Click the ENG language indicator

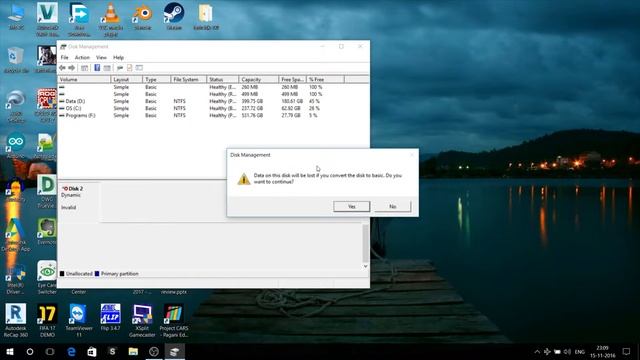580,351
